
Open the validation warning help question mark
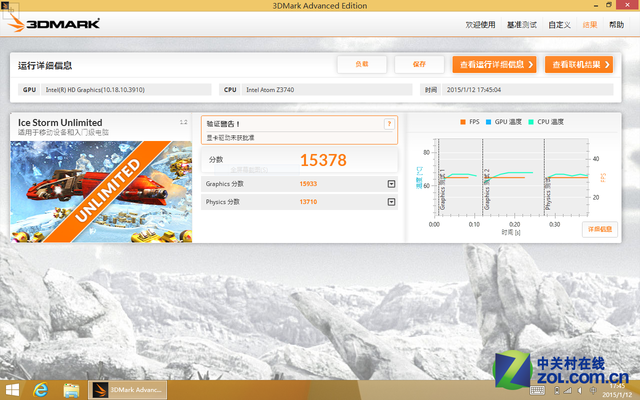[389, 124]
